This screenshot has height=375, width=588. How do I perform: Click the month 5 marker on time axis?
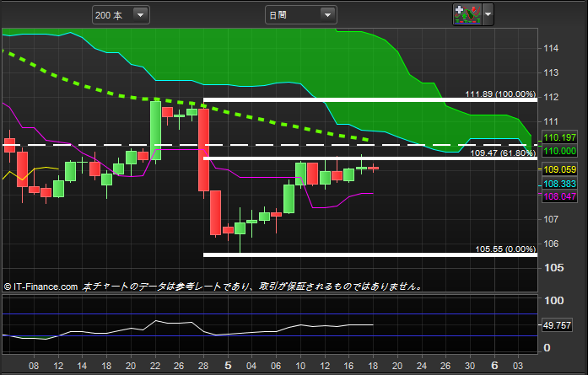point(228,365)
